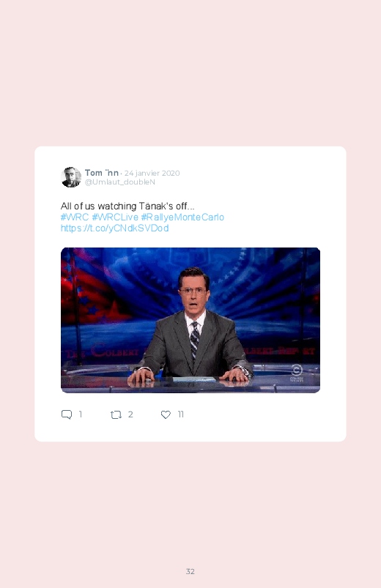Open Tom ¨nn's profile avatar

pyautogui.click(x=71, y=177)
